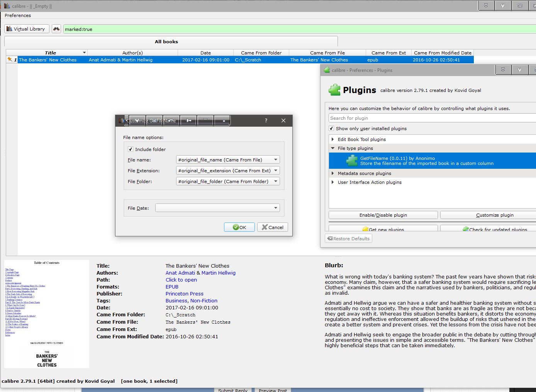
Task: Expand the User Interface Action plugins group
Action: [332, 182]
